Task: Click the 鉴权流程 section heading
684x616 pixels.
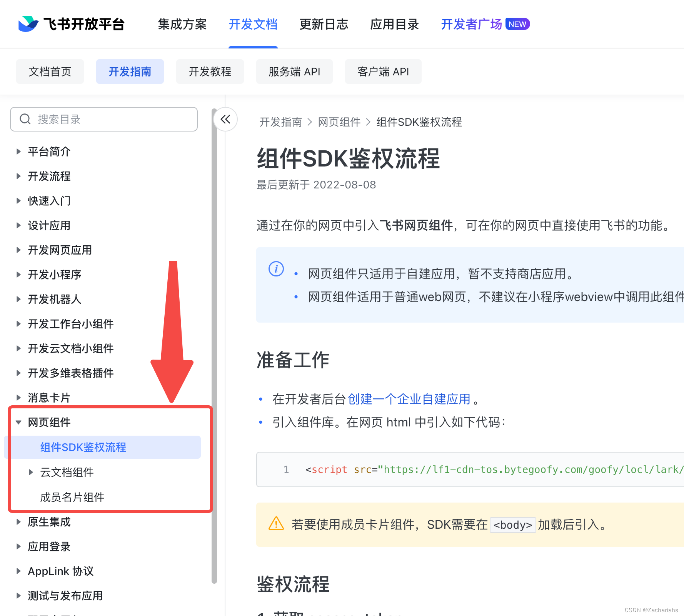Action: tap(293, 584)
